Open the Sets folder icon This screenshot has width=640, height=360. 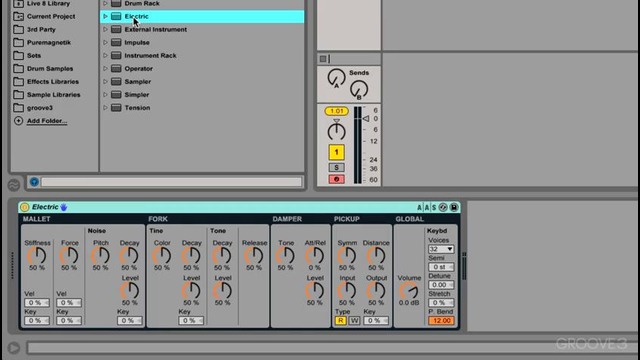[x=18, y=56]
